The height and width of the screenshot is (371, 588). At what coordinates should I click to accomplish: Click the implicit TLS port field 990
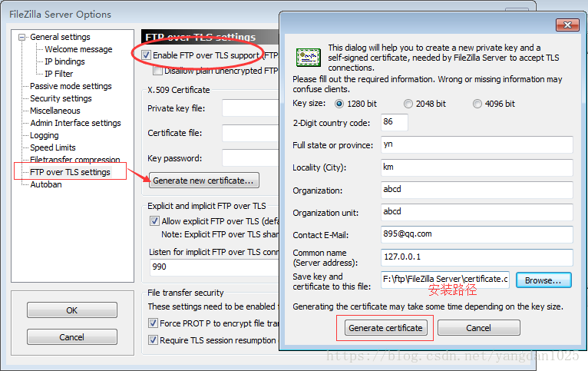[x=214, y=267]
